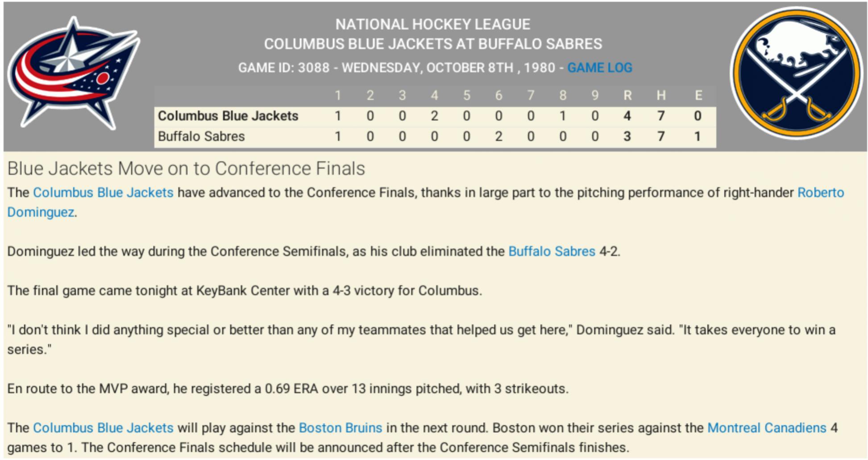Select Buffalo Sabres name in box score

point(201,137)
